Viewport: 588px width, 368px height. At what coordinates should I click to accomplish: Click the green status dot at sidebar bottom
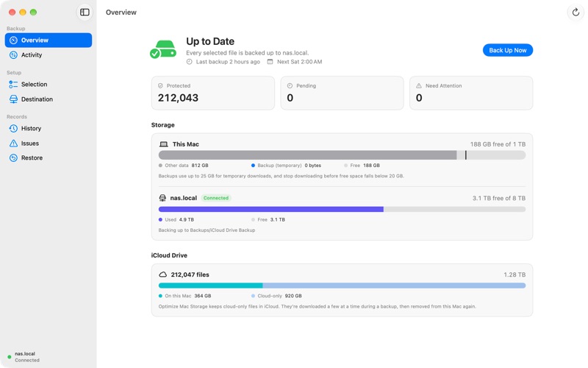[x=10, y=357]
